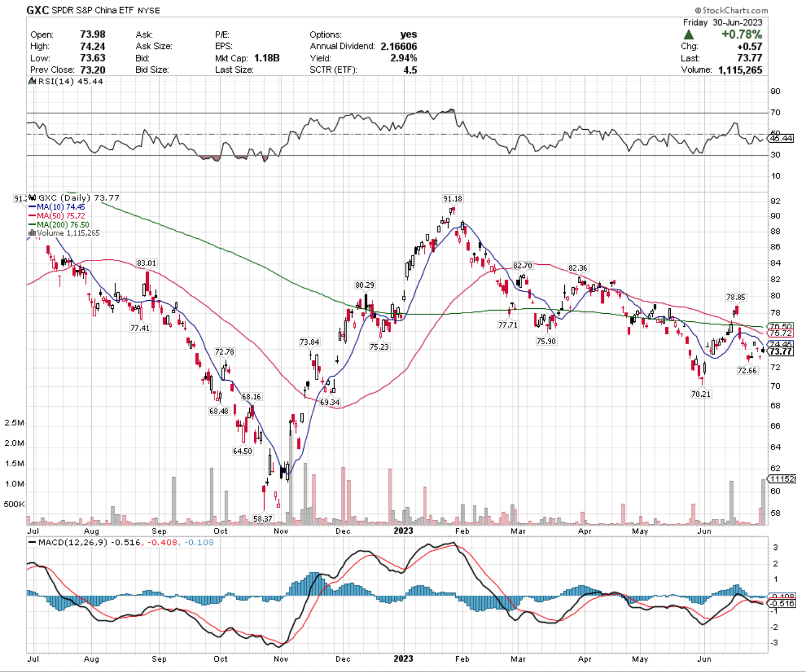Click the Volume value 1,115,265 in header
Image resolution: width=806 pixels, height=672 pixels.
(x=740, y=70)
